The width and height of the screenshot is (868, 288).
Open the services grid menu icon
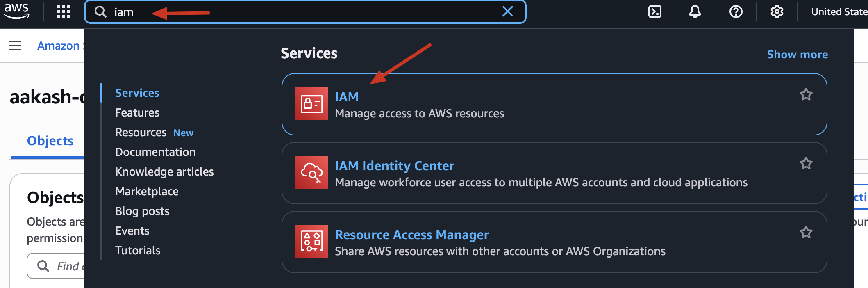64,11
